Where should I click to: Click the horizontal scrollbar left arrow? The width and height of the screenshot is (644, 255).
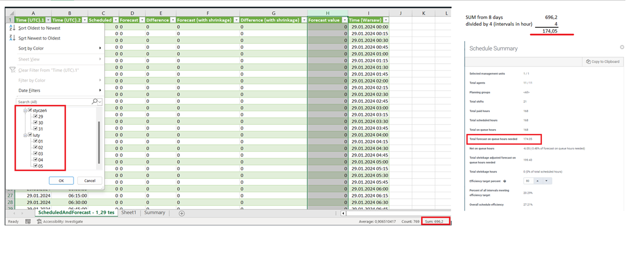(x=343, y=213)
